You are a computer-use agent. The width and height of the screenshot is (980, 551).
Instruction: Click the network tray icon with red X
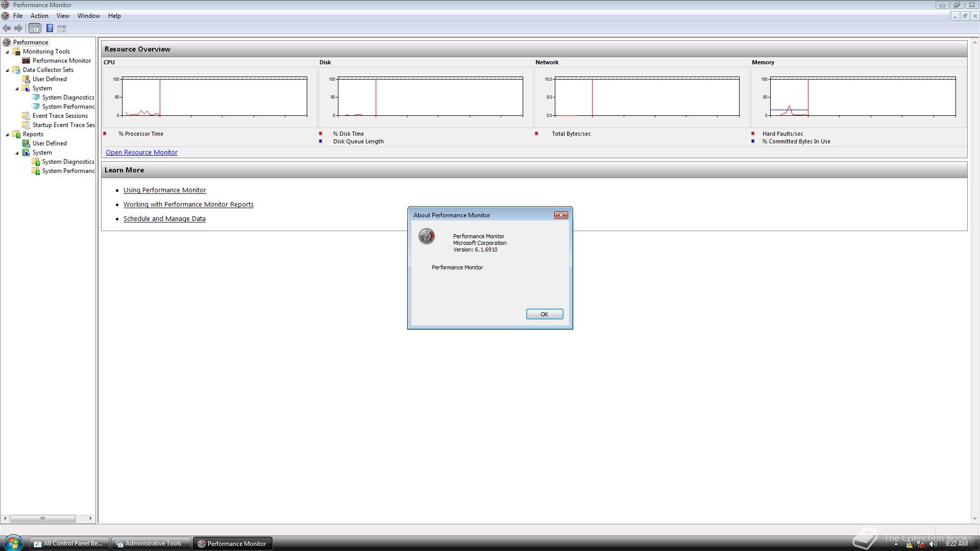pos(921,544)
